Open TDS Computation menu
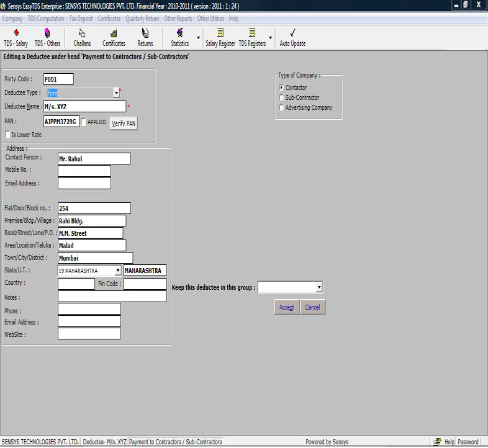The image size is (488, 448). [46, 19]
